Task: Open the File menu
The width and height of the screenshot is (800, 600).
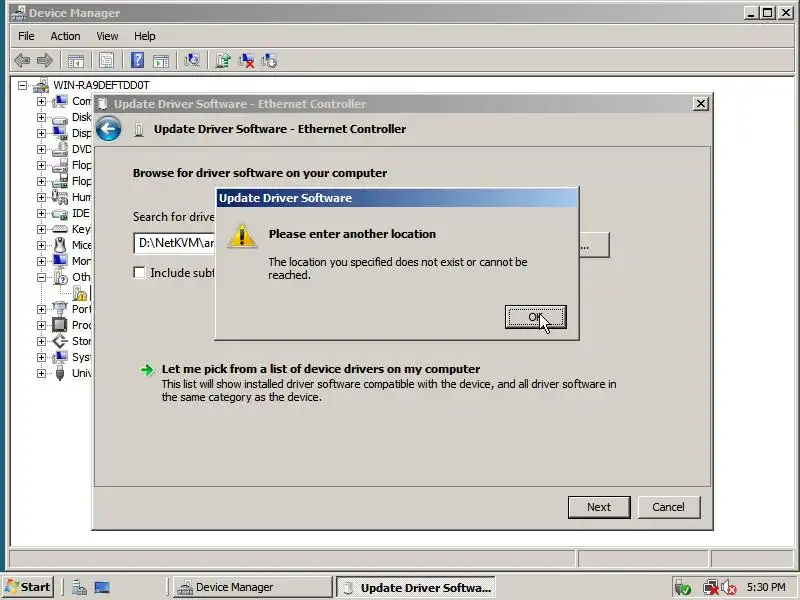Action: click(x=26, y=36)
